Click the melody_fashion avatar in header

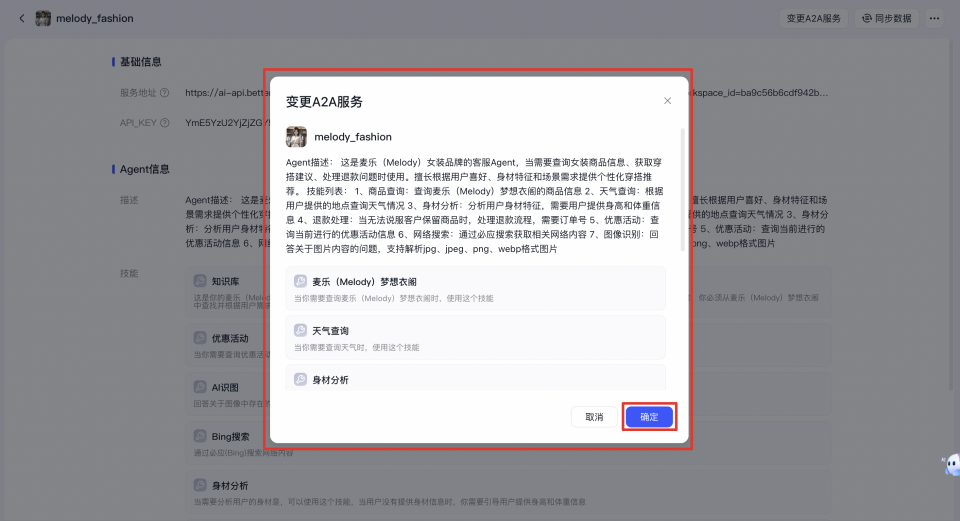(43, 18)
